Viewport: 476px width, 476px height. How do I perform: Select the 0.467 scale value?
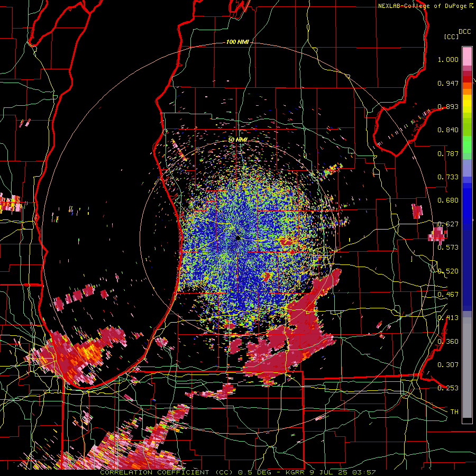pyautogui.click(x=448, y=295)
